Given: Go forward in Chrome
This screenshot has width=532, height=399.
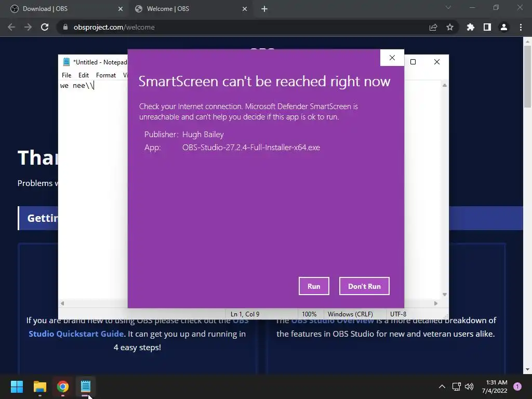Looking at the screenshot, I should 28,27.
